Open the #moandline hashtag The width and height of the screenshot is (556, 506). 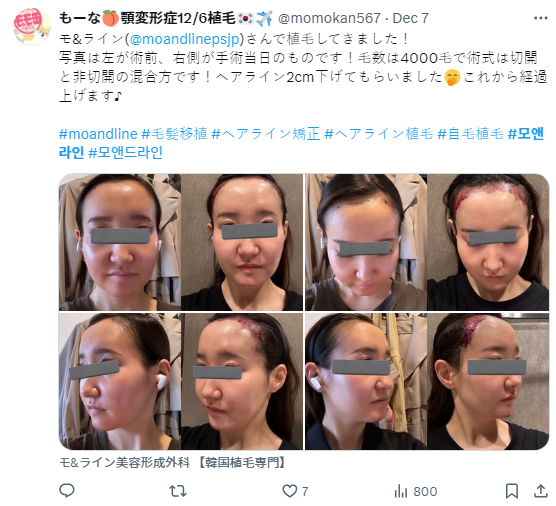pos(98,134)
